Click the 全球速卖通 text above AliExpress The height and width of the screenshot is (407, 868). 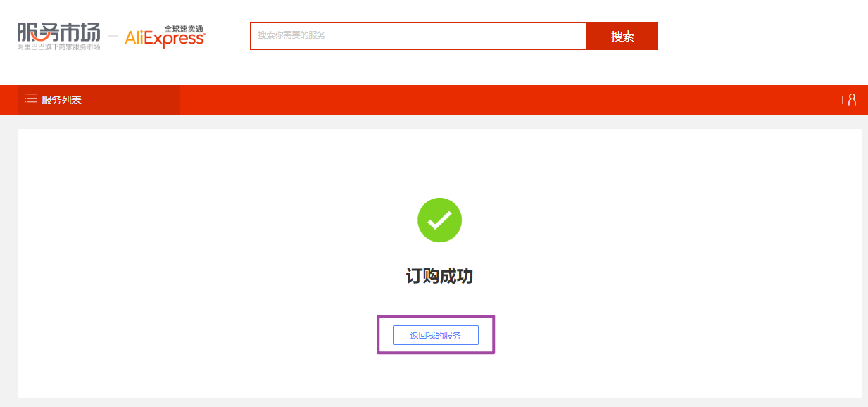pyautogui.click(x=184, y=29)
